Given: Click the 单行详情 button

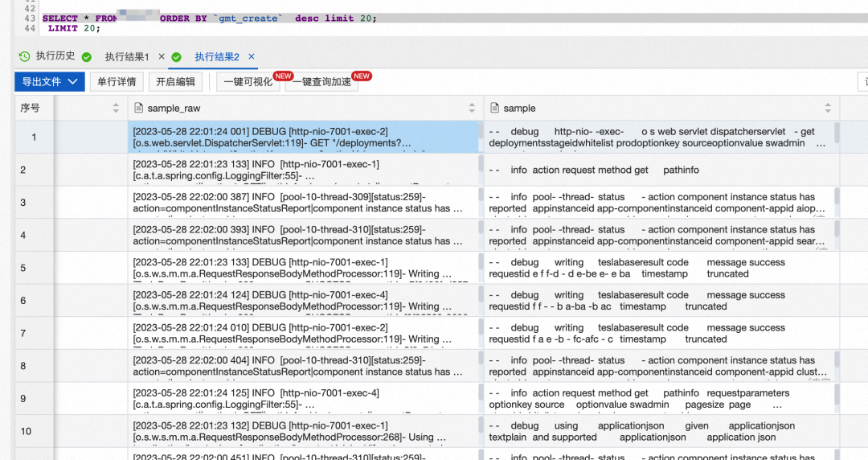Looking at the screenshot, I should [117, 81].
